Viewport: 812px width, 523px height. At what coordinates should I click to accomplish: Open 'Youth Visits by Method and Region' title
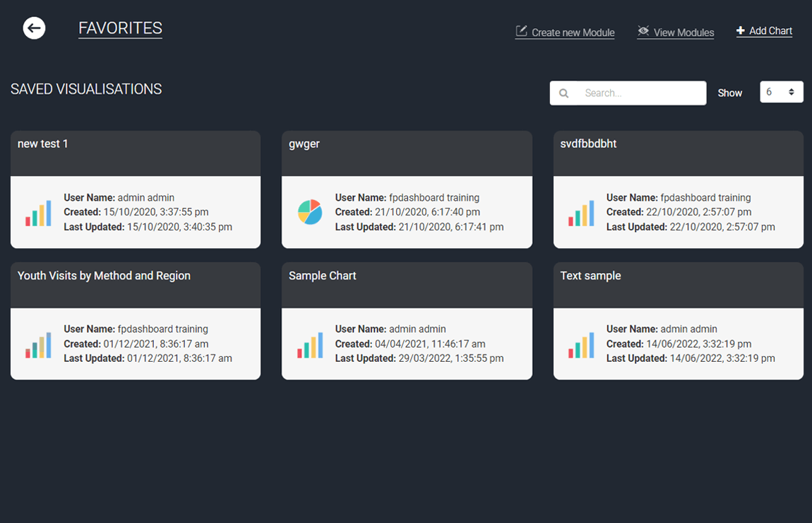pos(104,276)
